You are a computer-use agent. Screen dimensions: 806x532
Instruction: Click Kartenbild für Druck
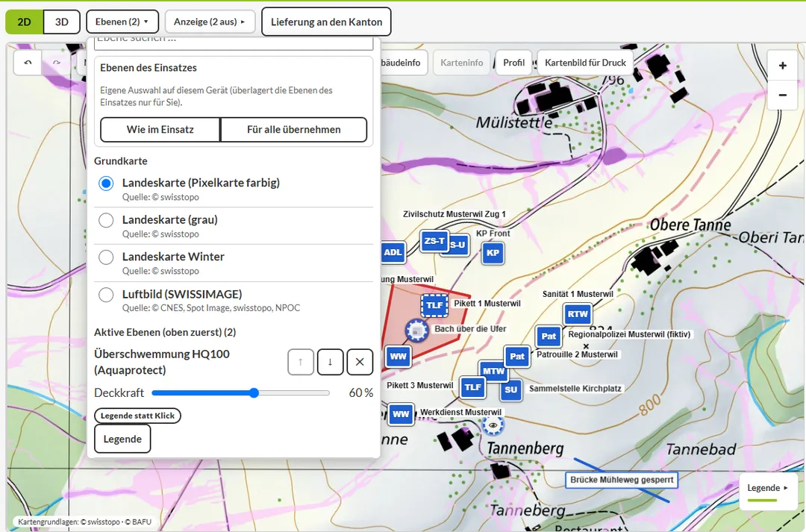tap(586, 63)
